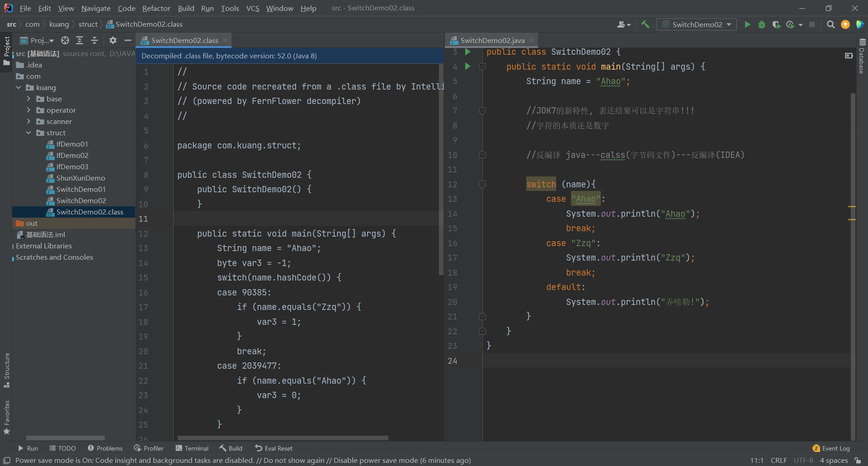Open the Problems tool window
The height and width of the screenshot is (466, 868).
(x=105, y=448)
